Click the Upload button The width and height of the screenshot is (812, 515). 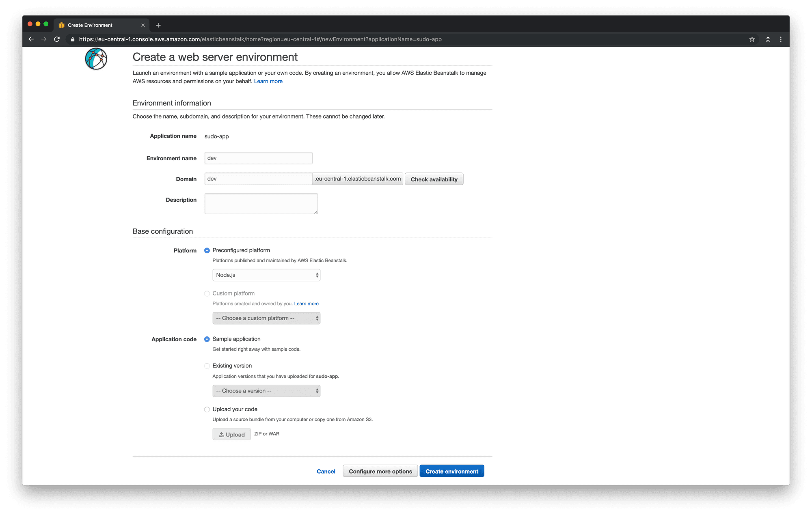pyautogui.click(x=231, y=434)
